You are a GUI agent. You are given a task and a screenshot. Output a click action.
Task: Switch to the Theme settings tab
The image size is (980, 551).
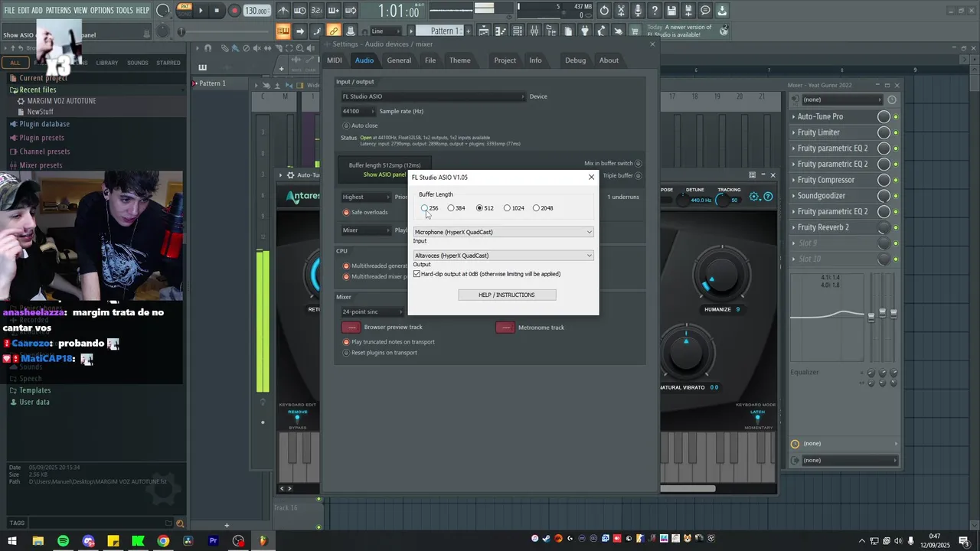tap(460, 60)
